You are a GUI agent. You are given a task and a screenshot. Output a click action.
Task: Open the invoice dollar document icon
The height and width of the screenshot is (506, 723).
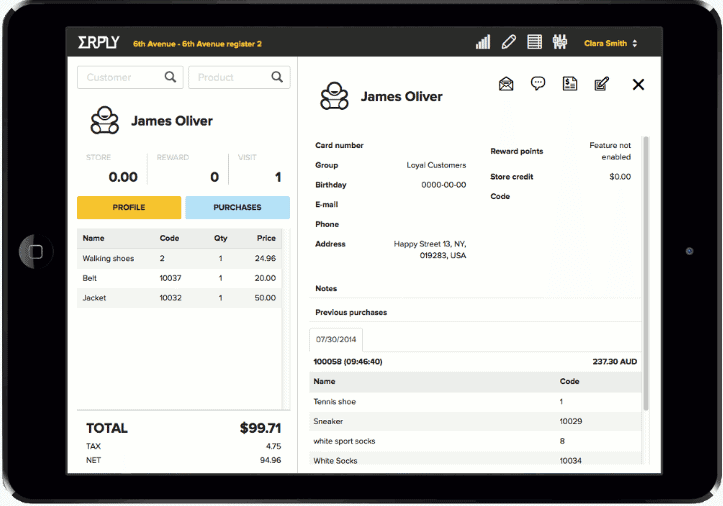click(569, 83)
